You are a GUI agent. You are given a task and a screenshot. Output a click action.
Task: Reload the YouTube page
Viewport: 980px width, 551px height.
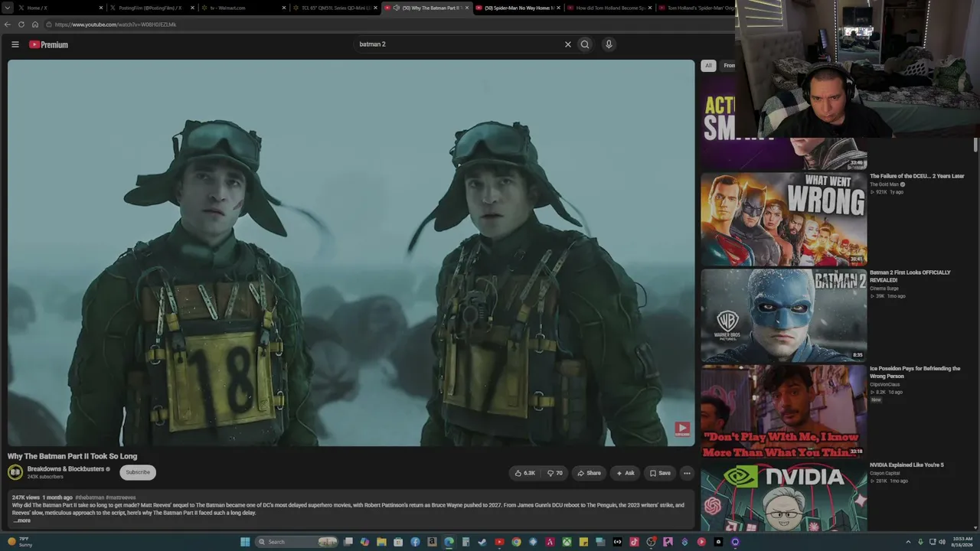coord(21,24)
